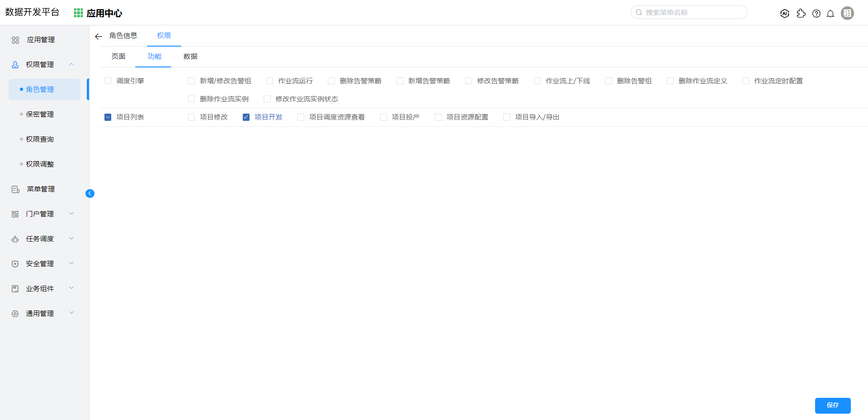Click the back arrow beside 角色信息
This screenshot has width=868, height=420.
(99, 36)
